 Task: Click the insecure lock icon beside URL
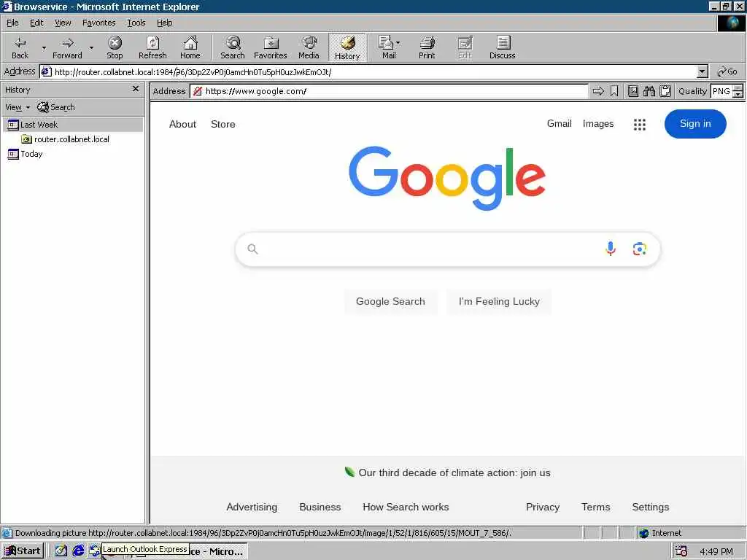(197, 91)
